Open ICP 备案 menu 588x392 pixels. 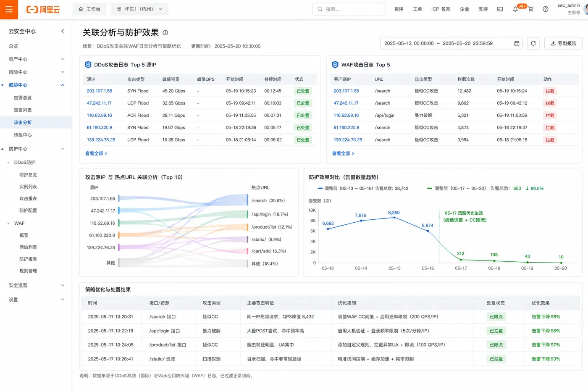[441, 9]
